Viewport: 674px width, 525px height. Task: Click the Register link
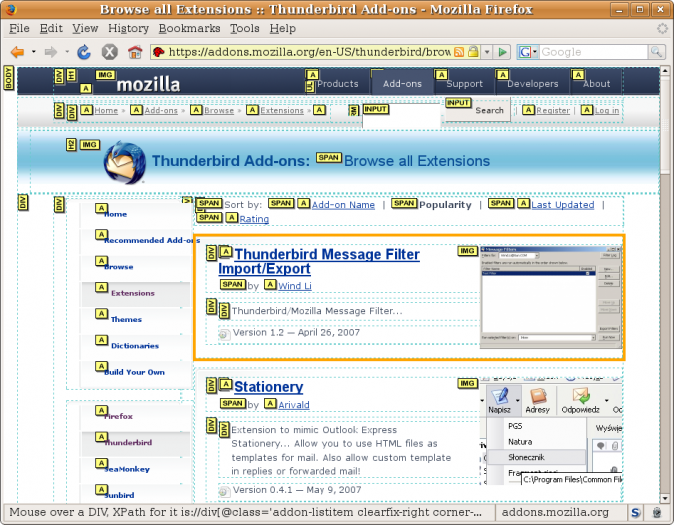[553, 111]
